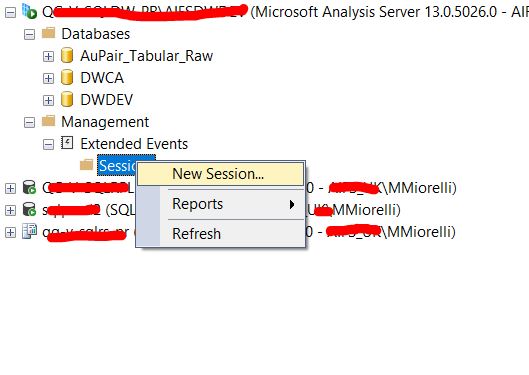Screen dimensions: 529x375
Task: Collapse the Analysis Server root node
Action: [x=10, y=12]
